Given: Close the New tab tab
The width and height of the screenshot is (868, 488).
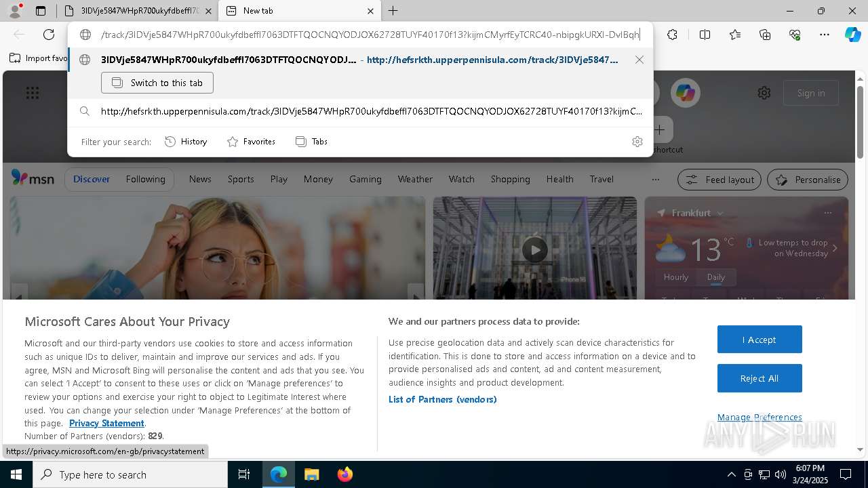Looking at the screenshot, I should pyautogui.click(x=370, y=11).
